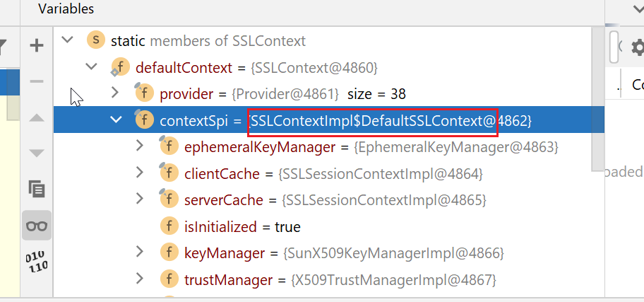This screenshot has height=302, width=644.
Task: Expand the provider field node
Action: coord(116,93)
